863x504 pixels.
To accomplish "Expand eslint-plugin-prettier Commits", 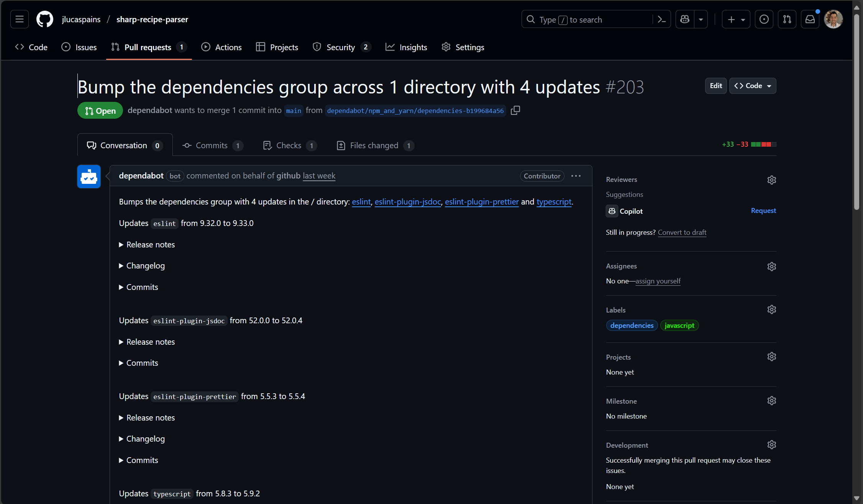I will 138,460.
